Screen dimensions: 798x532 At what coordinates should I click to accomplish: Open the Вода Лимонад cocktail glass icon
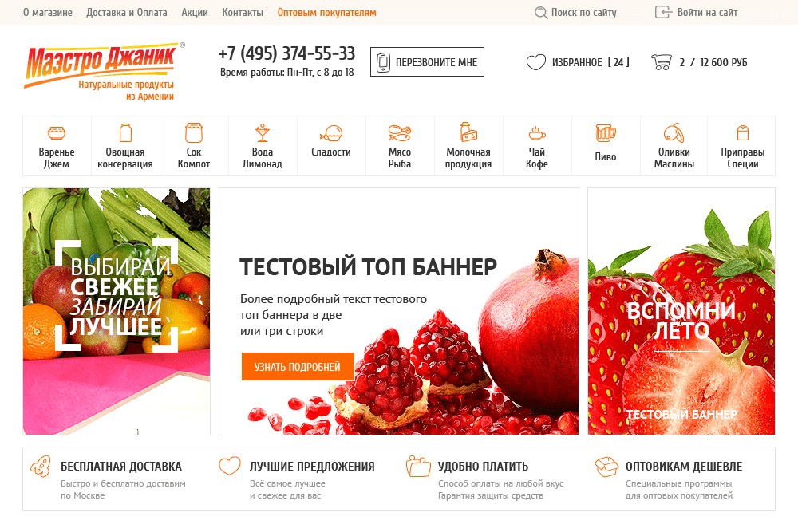pyautogui.click(x=262, y=132)
